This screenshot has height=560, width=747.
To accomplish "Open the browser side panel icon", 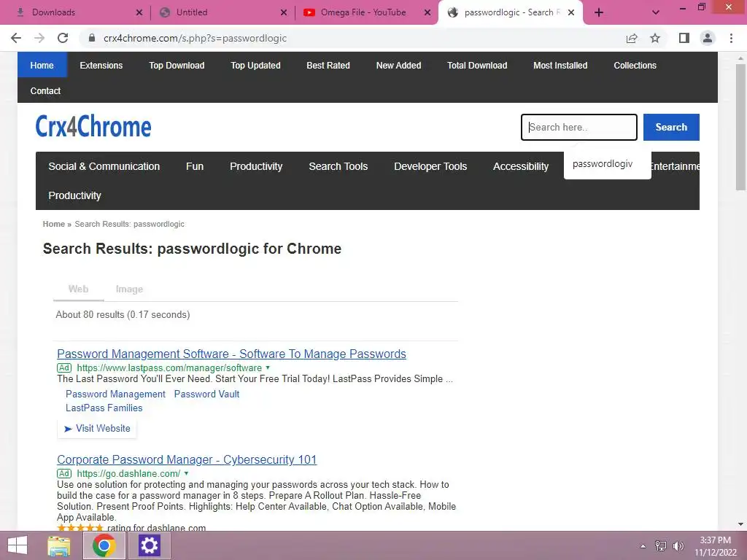I will (x=684, y=38).
